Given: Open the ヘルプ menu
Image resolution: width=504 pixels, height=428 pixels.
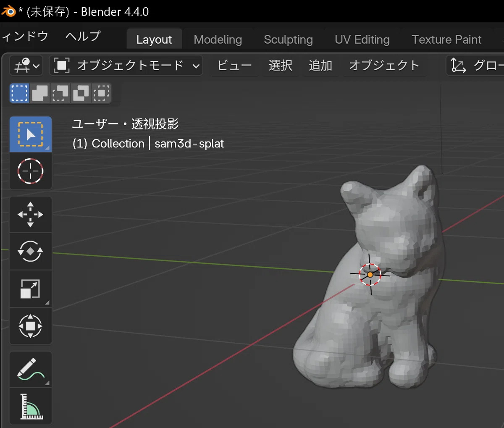Looking at the screenshot, I should pyautogui.click(x=83, y=36).
